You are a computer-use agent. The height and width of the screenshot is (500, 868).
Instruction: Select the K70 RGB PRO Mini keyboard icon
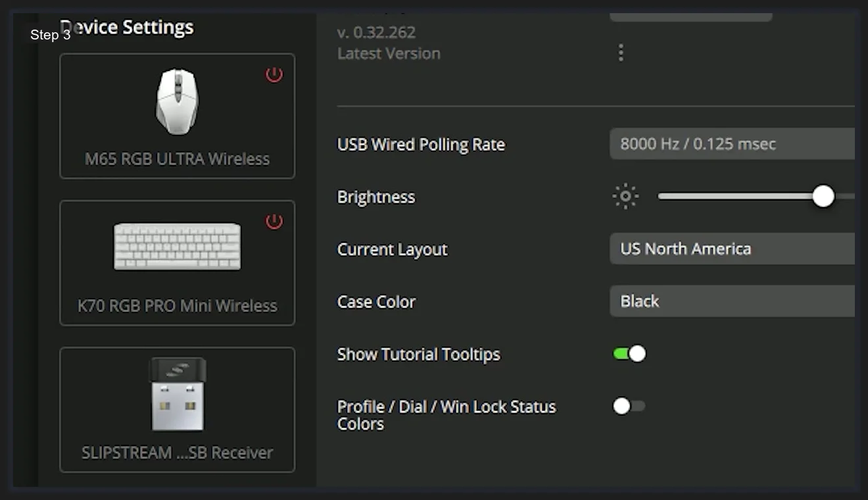pyautogui.click(x=177, y=247)
